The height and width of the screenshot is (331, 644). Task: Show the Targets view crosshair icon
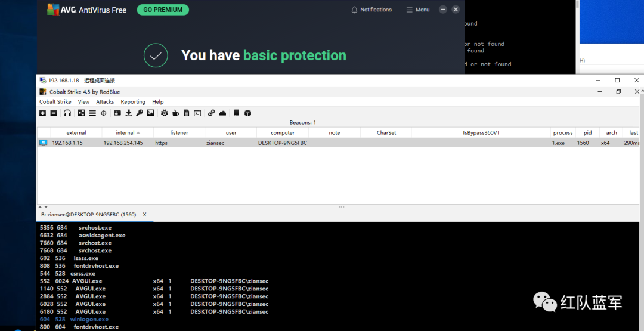pyautogui.click(x=104, y=113)
